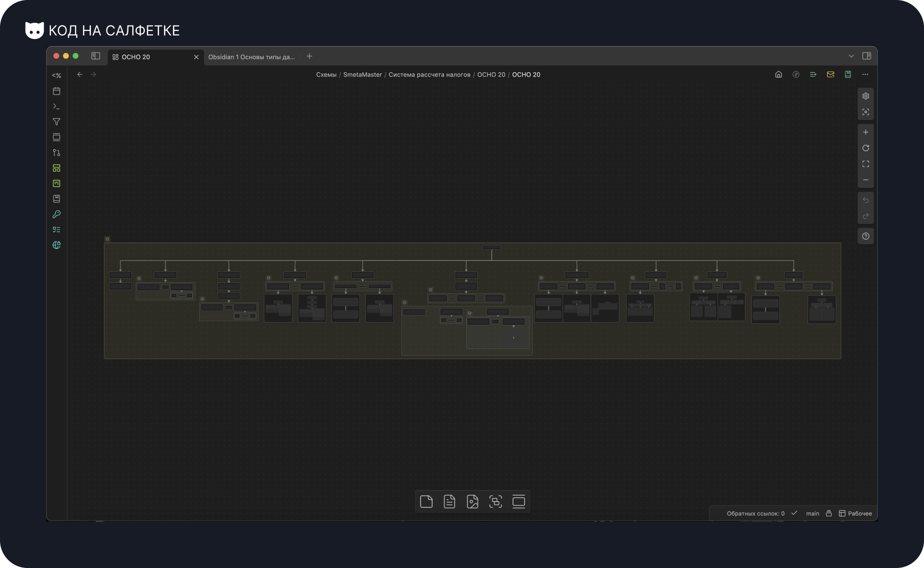Open daily note calendar icon
Image resolution: width=924 pixels, height=568 pixels.
[56, 91]
